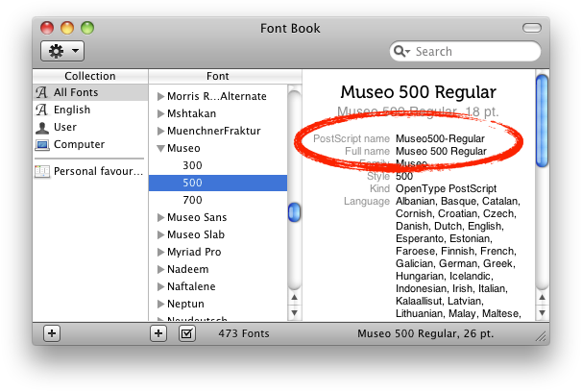This screenshot has height=392, width=582.
Task: Select the All Fonts collection
Action: [90, 92]
